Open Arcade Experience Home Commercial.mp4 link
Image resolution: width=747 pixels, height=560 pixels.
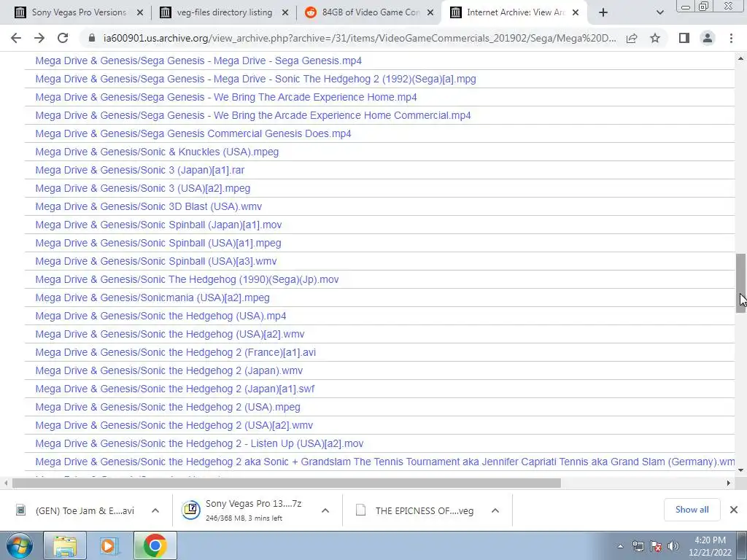[x=253, y=115]
